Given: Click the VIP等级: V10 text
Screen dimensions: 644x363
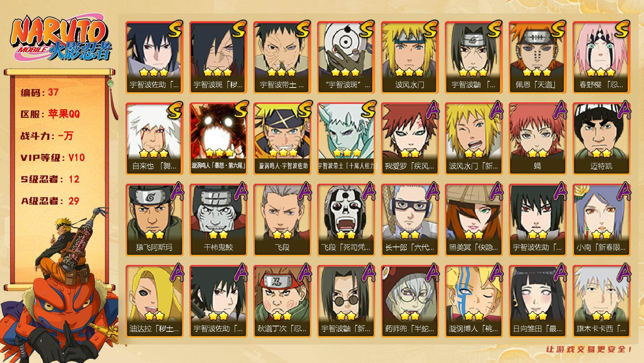Looking at the screenshot, I should pyautogui.click(x=53, y=158).
